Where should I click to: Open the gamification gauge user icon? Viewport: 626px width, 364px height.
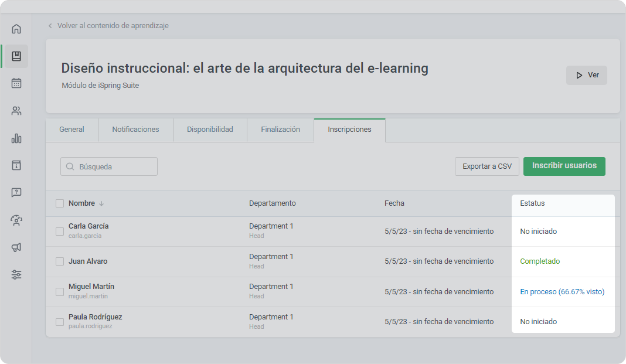16,220
